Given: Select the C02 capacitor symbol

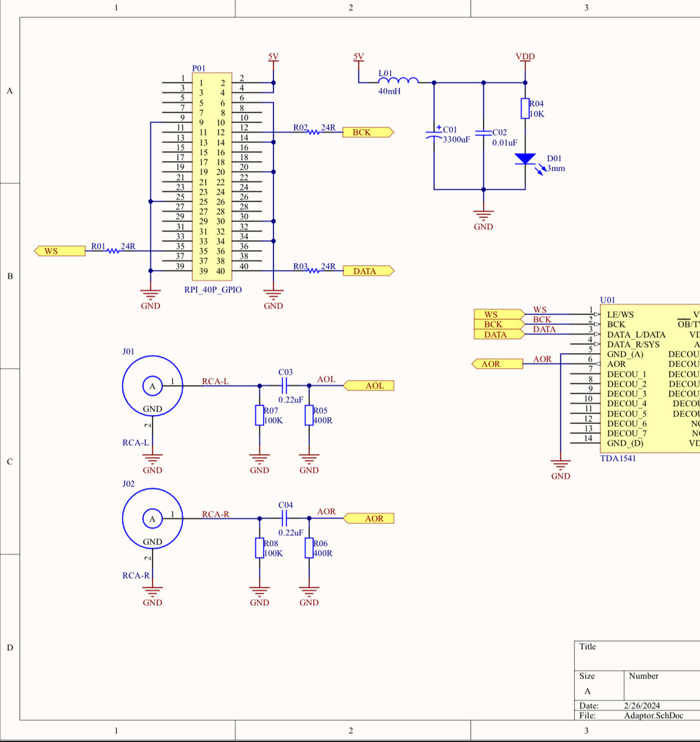Looking at the screenshot, I should point(483,133).
